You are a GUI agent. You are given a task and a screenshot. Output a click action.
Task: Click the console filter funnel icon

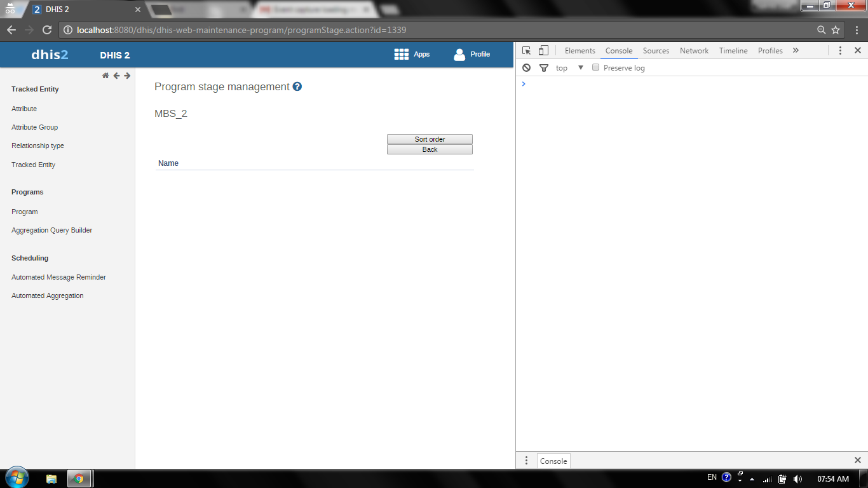click(x=543, y=68)
